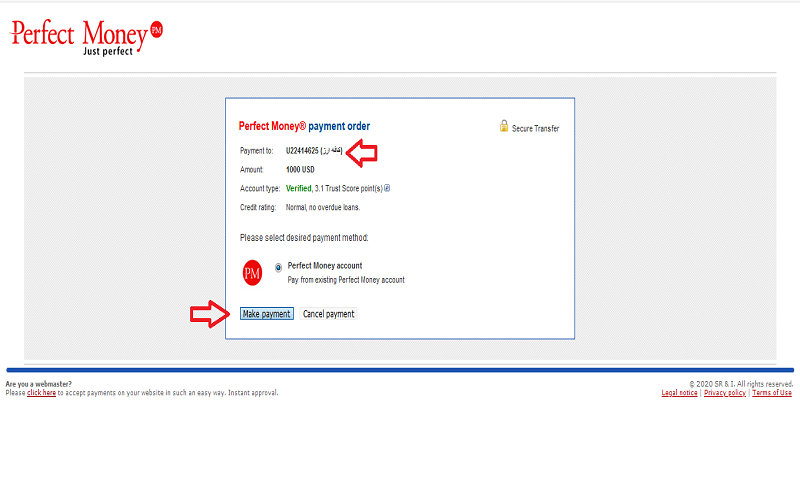Select the Perfect Money account radio button
This screenshot has width=800, height=500.
[278, 267]
